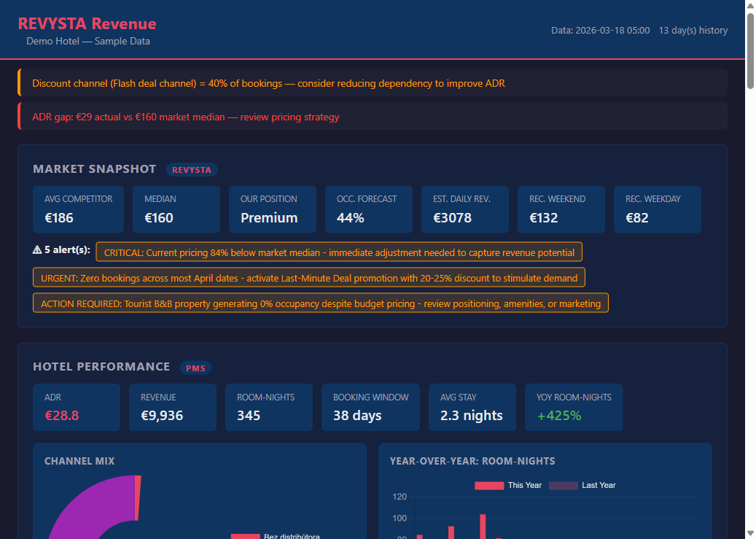Viewport: 756px width, 539px height.
Task: Select the Discount channel warning banner
Action: click(x=373, y=82)
